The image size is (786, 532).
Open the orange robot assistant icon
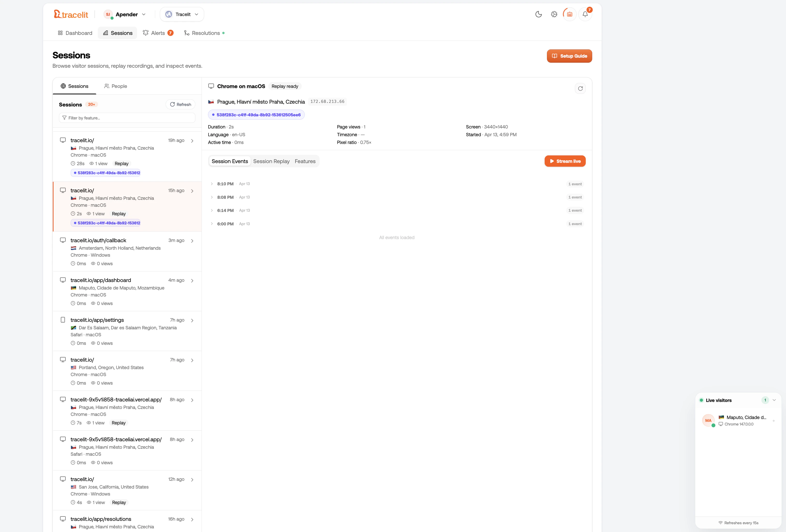569,14
